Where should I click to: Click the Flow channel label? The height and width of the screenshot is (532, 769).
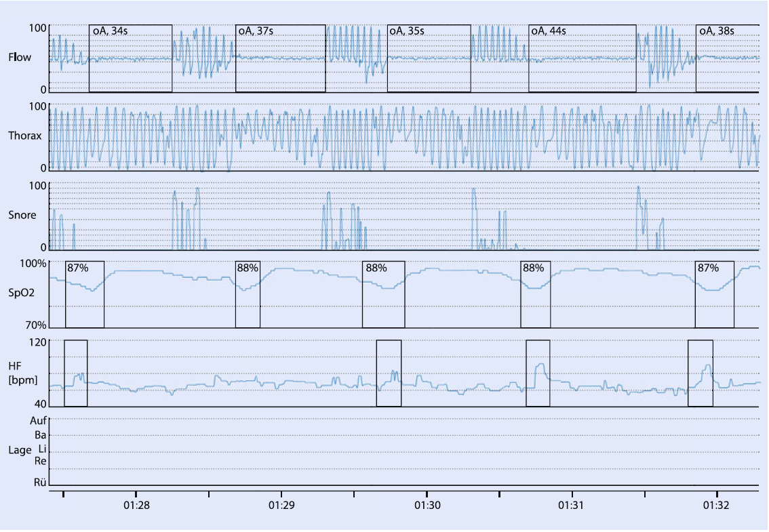[20, 58]
